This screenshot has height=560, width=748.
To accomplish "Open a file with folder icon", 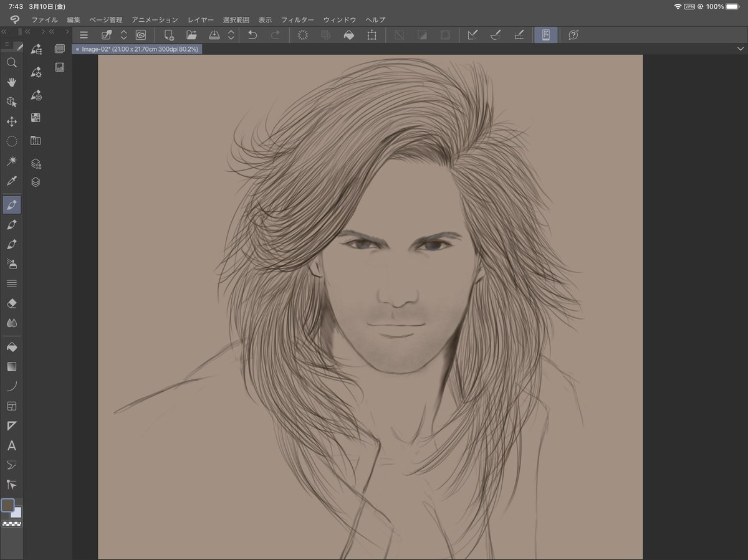I will pyautogui.click(x=191, y=35).
